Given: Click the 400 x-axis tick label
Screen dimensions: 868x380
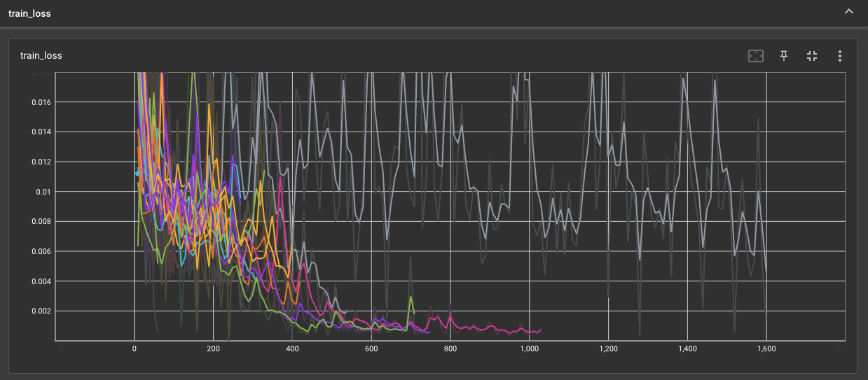Looking at the screenshot, I should click(x=292, y=349).
